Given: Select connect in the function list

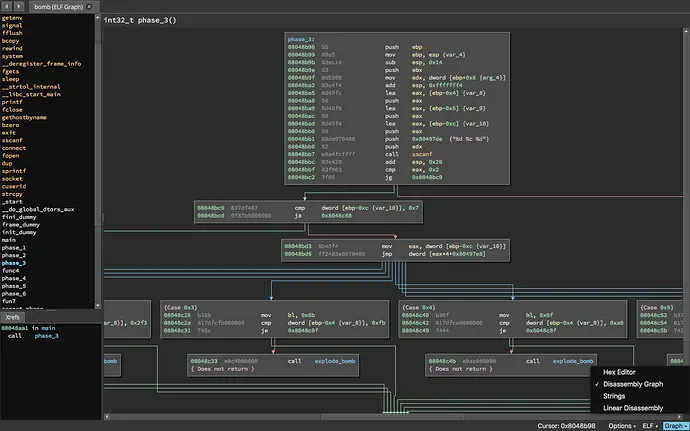Looking at the screenshot, I should 14,148.
